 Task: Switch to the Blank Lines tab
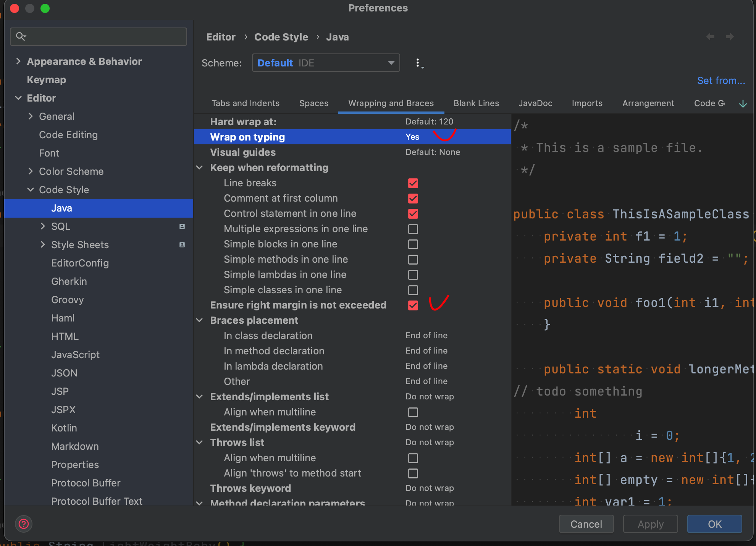[x=476, y=103]
